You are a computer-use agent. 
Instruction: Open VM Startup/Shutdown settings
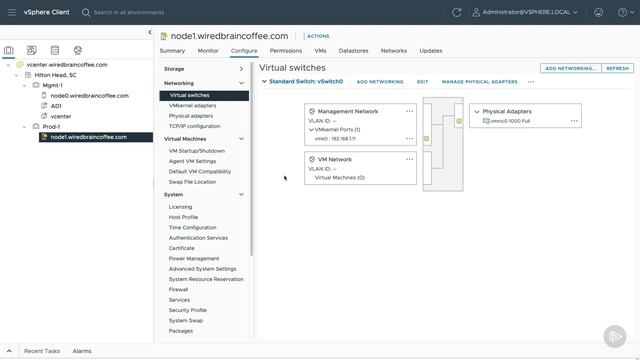coord(197,151)
